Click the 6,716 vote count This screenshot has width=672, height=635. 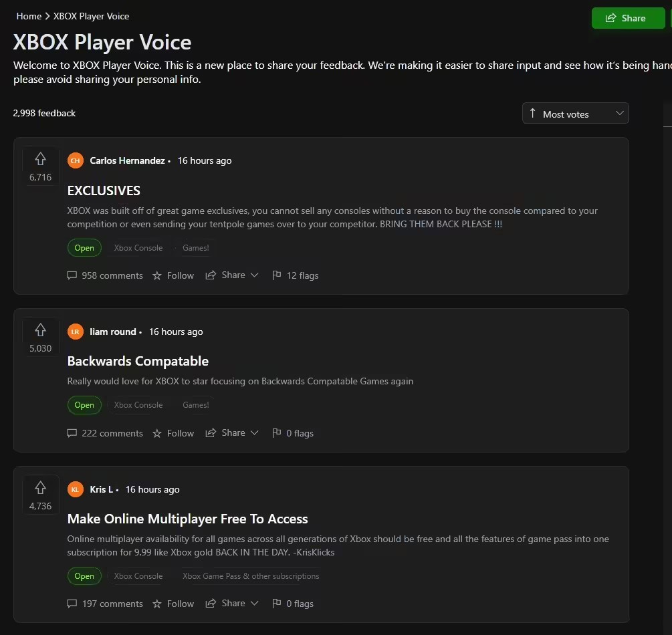point(40,177)
